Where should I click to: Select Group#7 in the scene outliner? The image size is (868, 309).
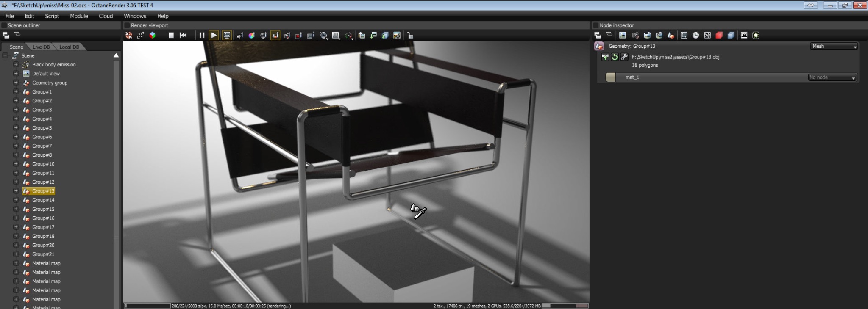tap(42, 146)
